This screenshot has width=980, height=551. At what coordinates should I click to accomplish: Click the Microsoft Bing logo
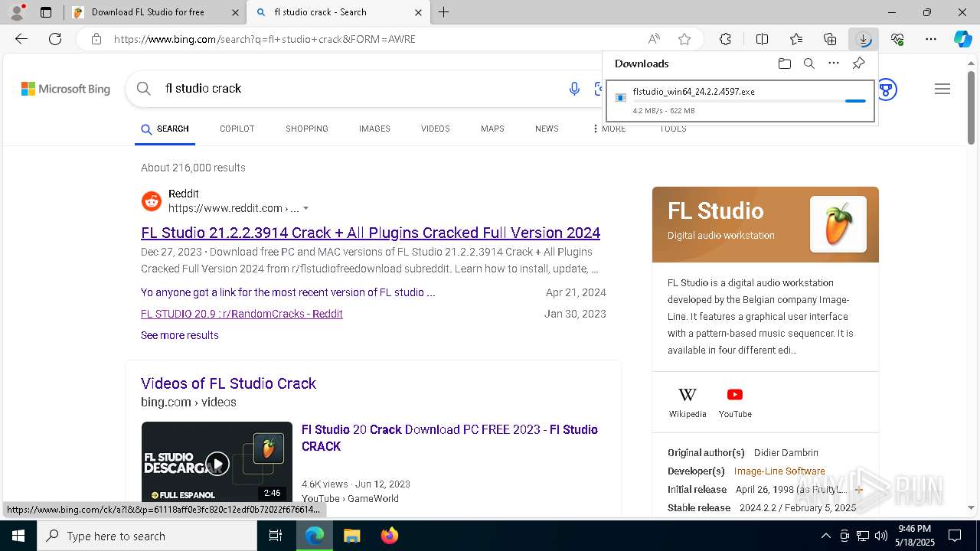click(x=66, y=89)
